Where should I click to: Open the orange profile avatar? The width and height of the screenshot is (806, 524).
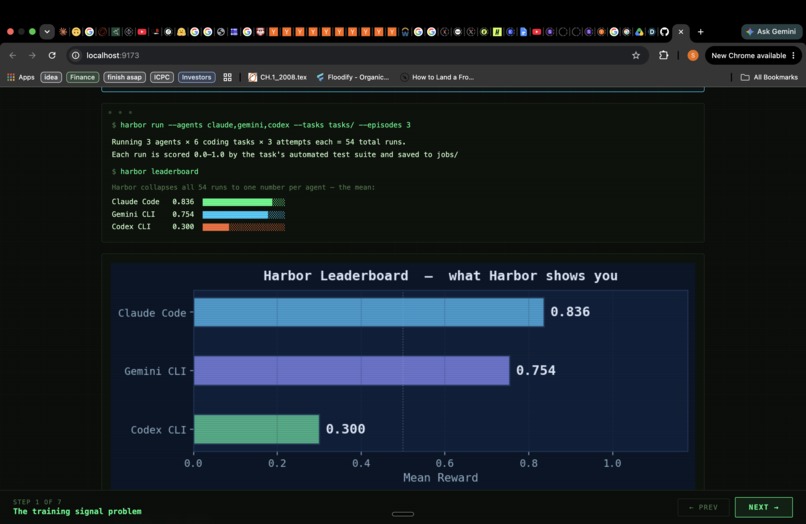point(693,56)
